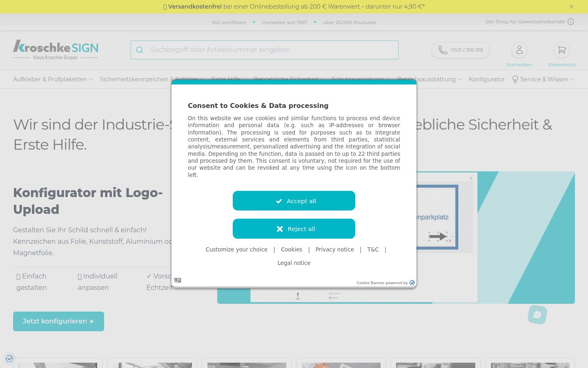Open the T&C link

(373, 249)
